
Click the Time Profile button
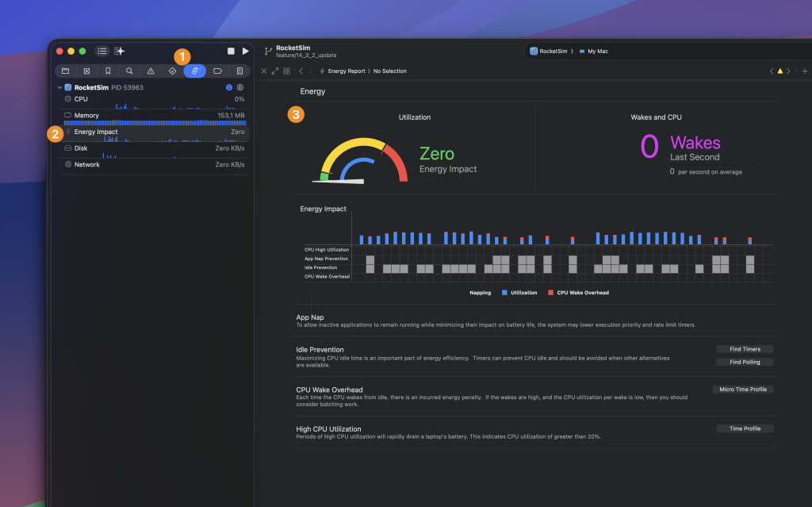[x=744, y=428]
